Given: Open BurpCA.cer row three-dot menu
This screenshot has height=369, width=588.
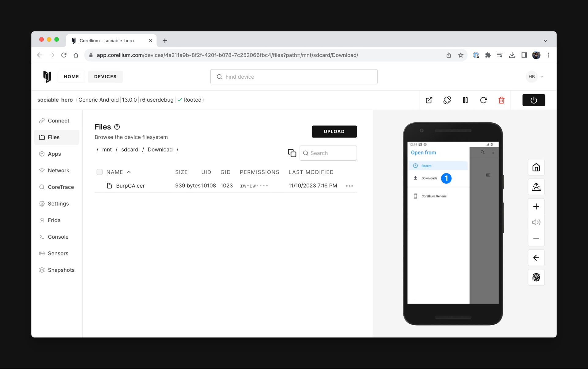Looking at the screenshot, I should pyautogui.click(x=349, y=186).
